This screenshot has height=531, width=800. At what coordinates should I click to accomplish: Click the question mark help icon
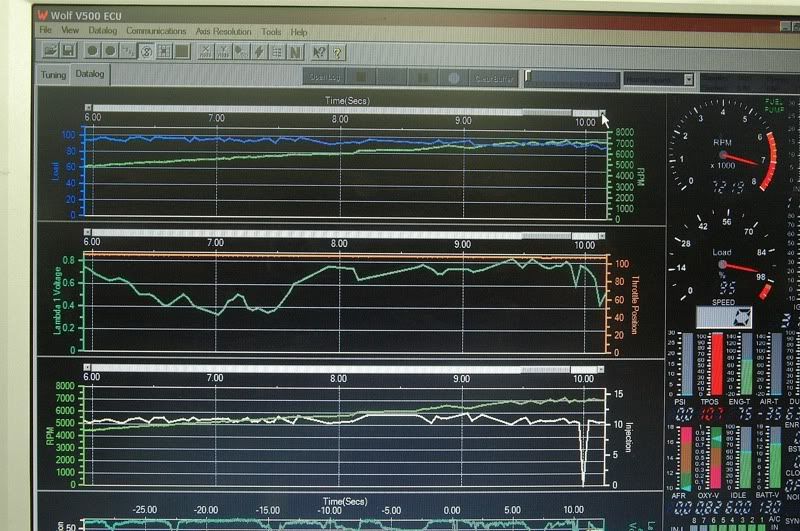click(338, 52)
